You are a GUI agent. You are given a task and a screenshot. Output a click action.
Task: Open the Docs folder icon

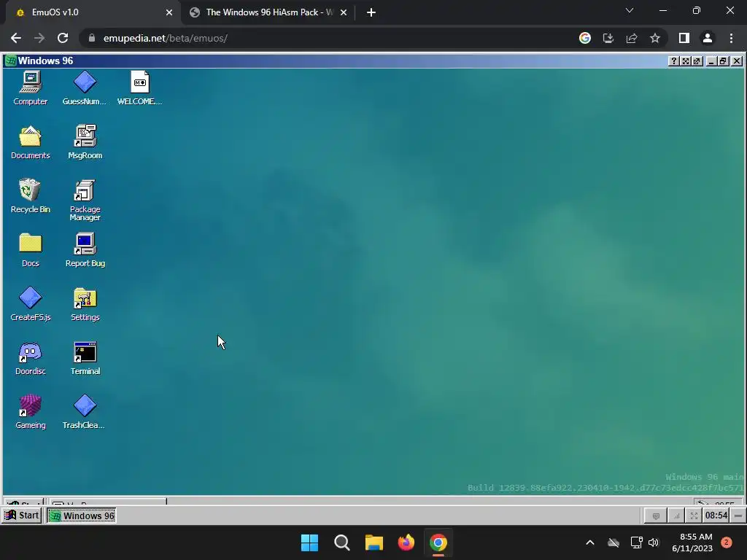click(30, 249)
